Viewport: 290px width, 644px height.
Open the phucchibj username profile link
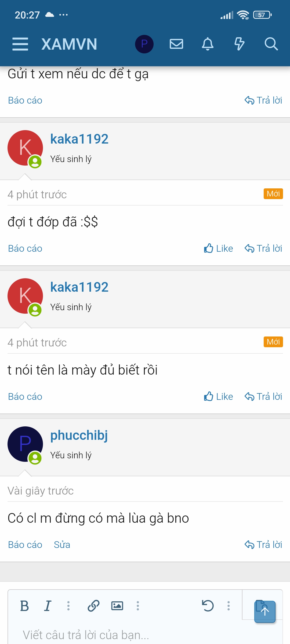click(x=79, y=435)
